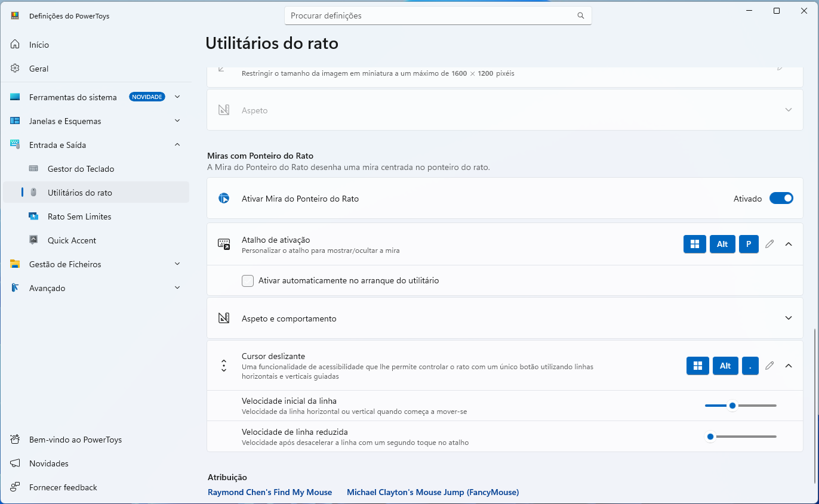Expand the Aspeto e comportamento section
Image resolution: width=819 pixels, height=504 pixels.
click(788, 319)
